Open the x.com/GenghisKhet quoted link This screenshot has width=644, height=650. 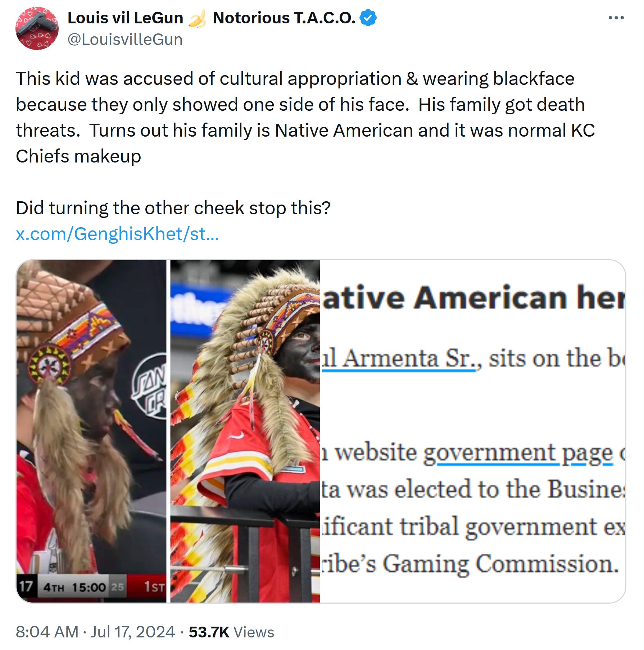click(x=117, y=234)
